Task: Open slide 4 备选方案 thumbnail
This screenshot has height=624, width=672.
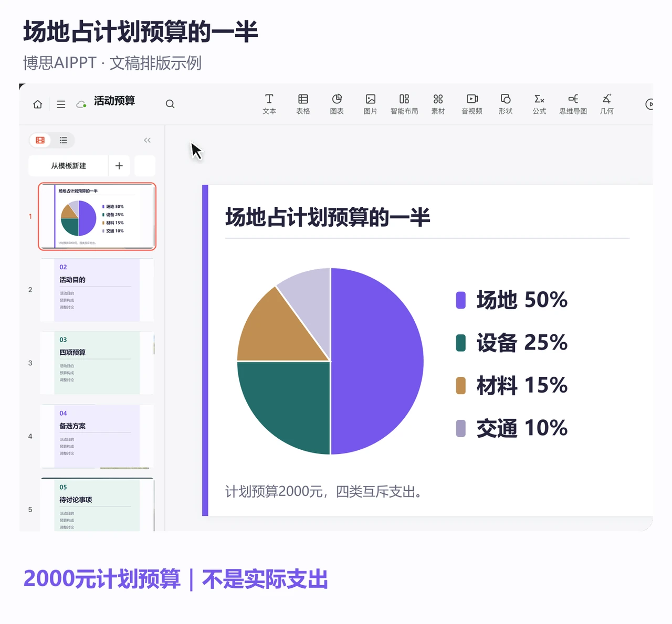Action: (x=97, y=436)
